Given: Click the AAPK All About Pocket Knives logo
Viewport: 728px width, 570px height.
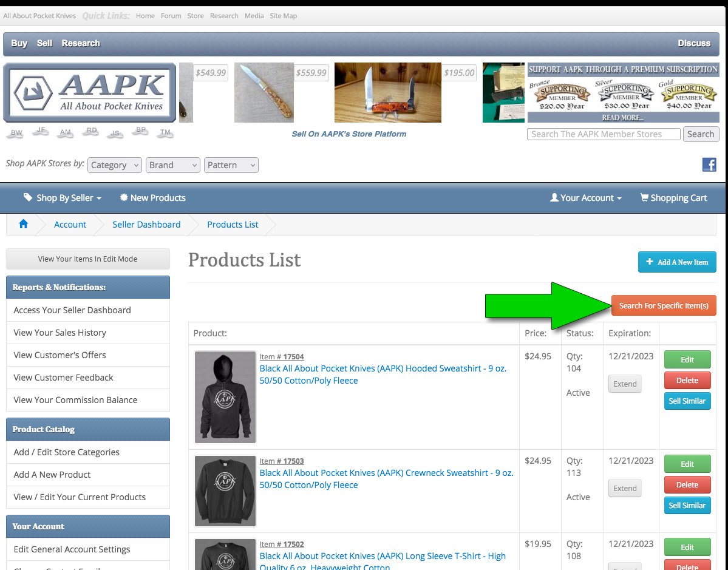Looking at the screenshot, I should [90, 93].
